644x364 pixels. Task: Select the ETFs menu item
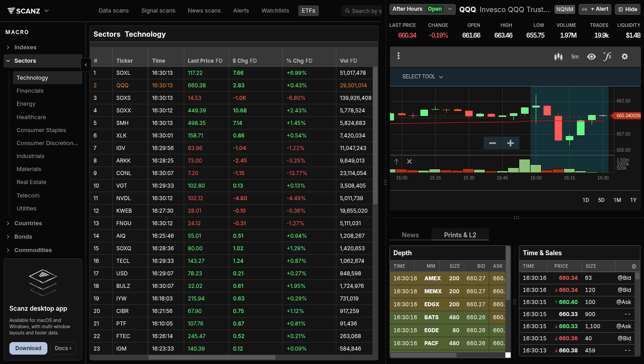click(309, 11)
